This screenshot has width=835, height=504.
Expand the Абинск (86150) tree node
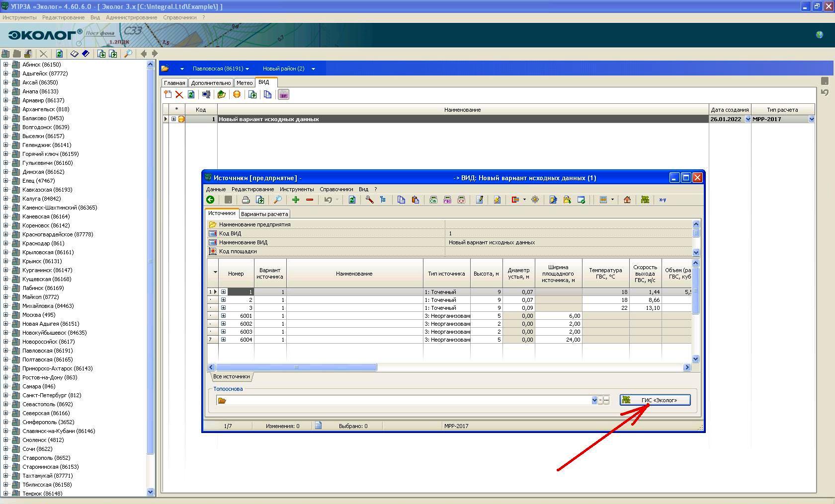tap(6, 65)
